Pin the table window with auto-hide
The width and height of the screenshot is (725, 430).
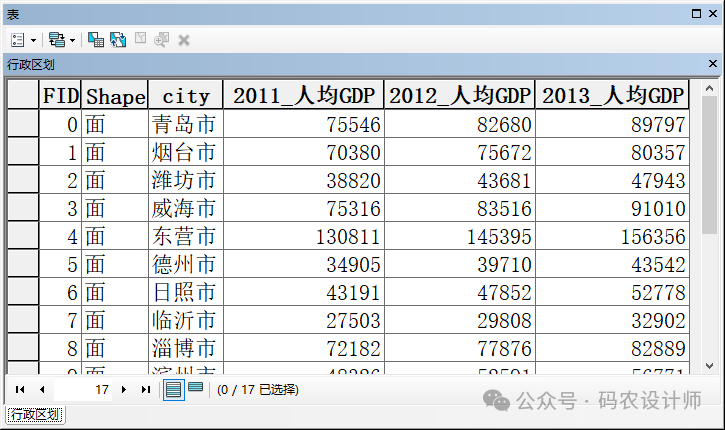point(697,14)
